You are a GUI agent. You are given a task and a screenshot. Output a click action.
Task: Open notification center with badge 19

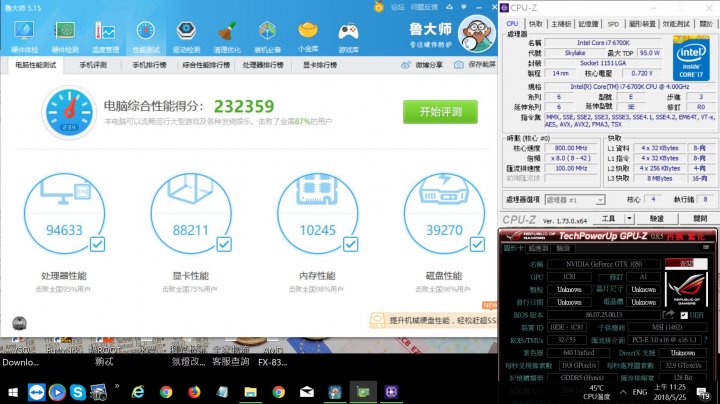[702, 393]
